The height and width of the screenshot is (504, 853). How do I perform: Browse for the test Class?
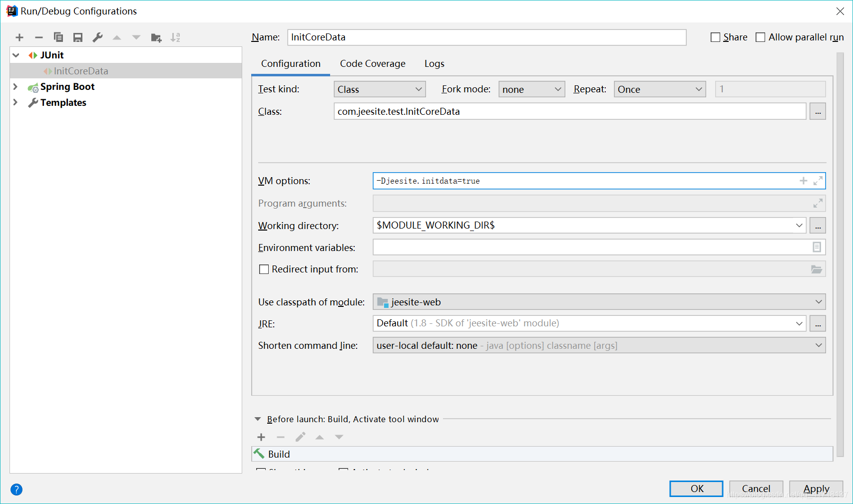(818, 111)
